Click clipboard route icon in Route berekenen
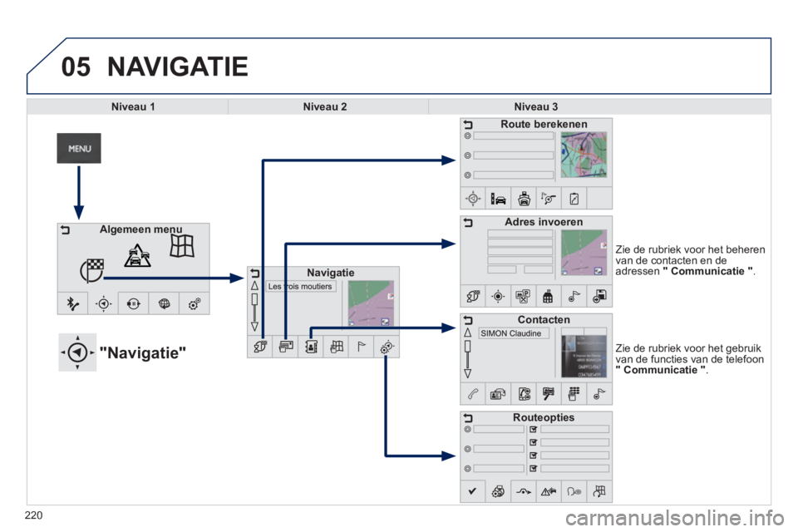 574,199
